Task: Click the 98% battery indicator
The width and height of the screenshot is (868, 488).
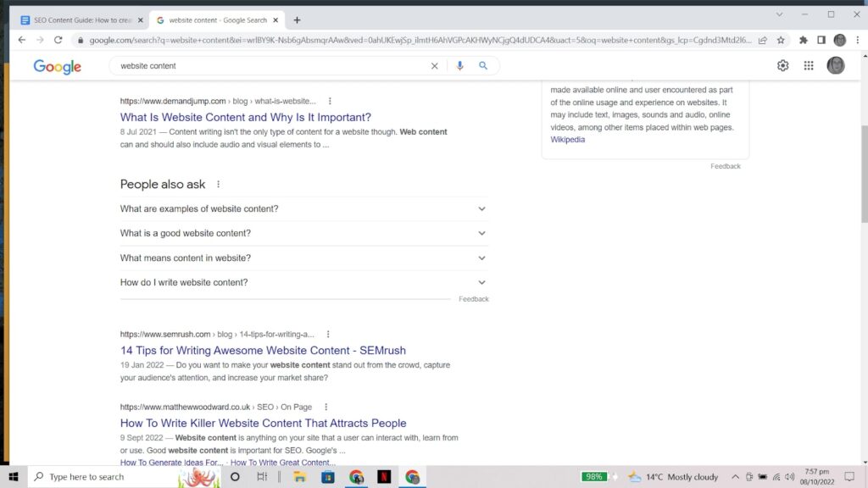Action: click(594, 476)
